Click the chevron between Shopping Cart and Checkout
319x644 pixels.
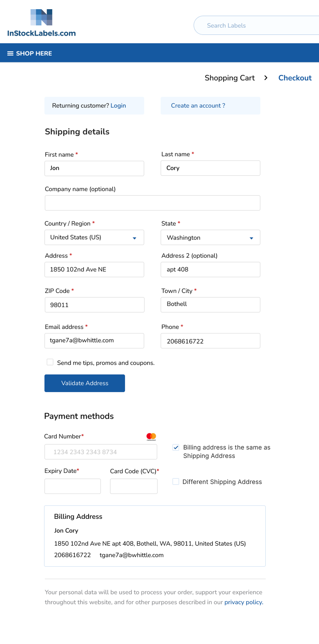(266, 77)
